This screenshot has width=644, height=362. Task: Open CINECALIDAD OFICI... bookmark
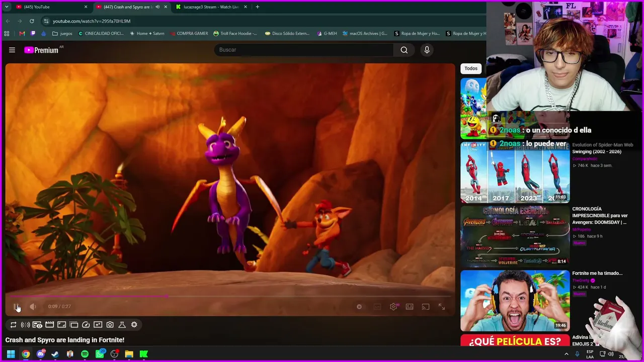(x=101, y=34)
